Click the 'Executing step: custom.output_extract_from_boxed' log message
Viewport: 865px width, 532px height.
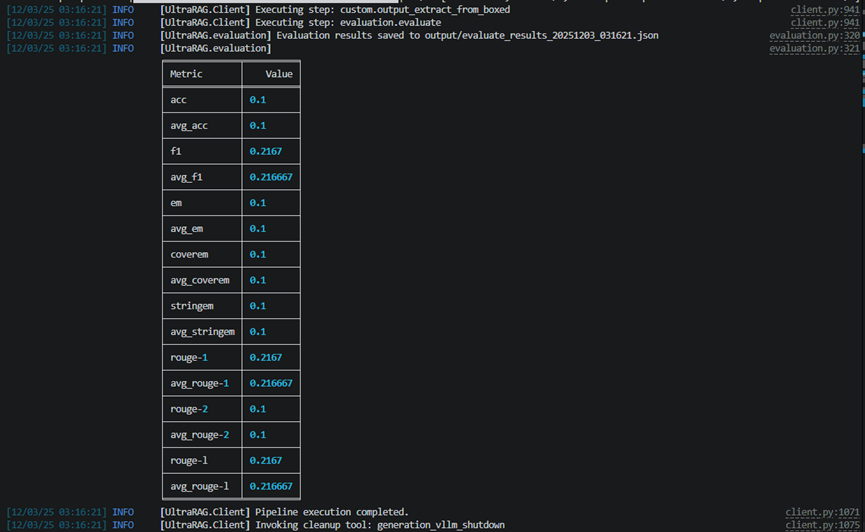click(382, 10)
